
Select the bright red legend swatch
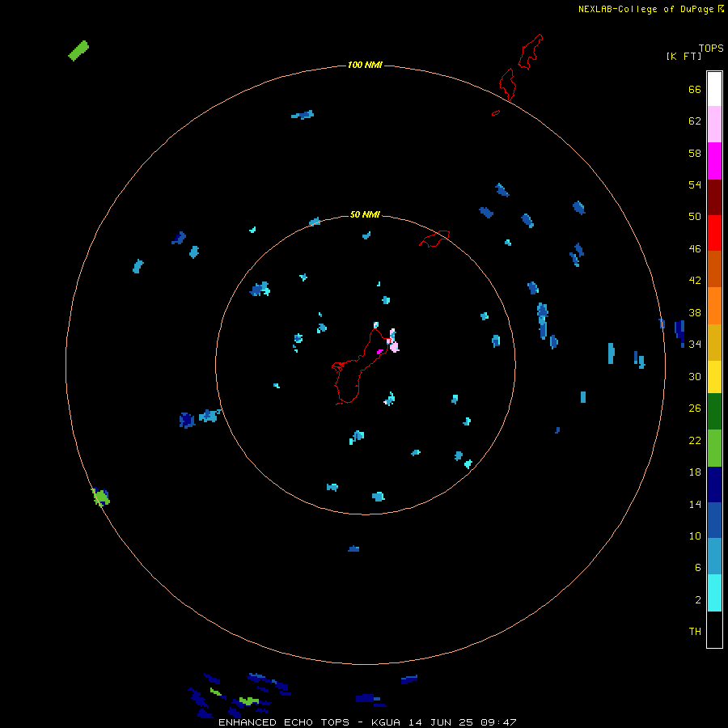coord(714,233)
